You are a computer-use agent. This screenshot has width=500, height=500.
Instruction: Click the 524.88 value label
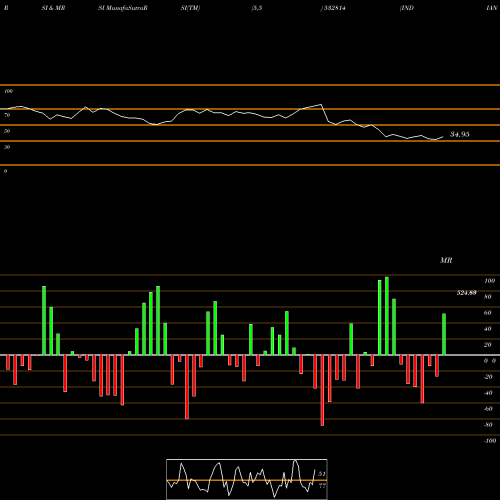(466, 293)
